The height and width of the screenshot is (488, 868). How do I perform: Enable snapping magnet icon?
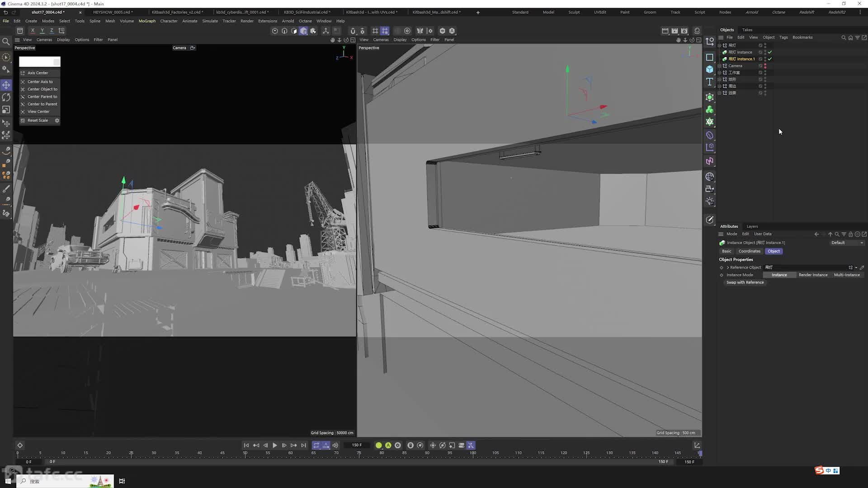(x=353, y=31)
